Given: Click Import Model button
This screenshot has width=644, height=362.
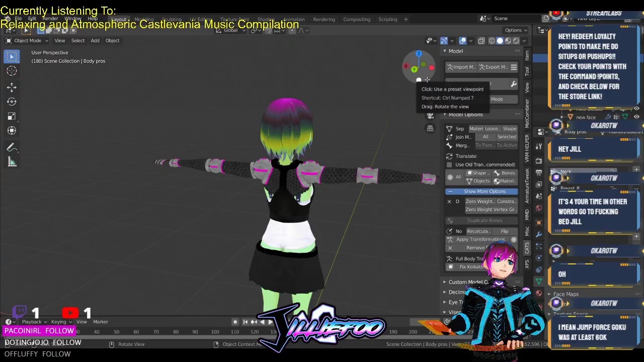Looking at the screenshot, I should pyautogui.click(x=461, y=67).
